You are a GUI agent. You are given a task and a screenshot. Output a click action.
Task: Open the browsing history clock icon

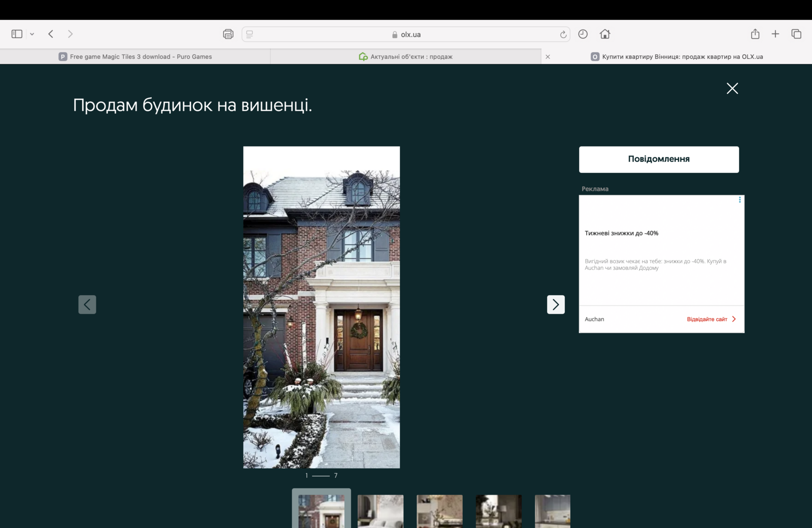[583, 34]
